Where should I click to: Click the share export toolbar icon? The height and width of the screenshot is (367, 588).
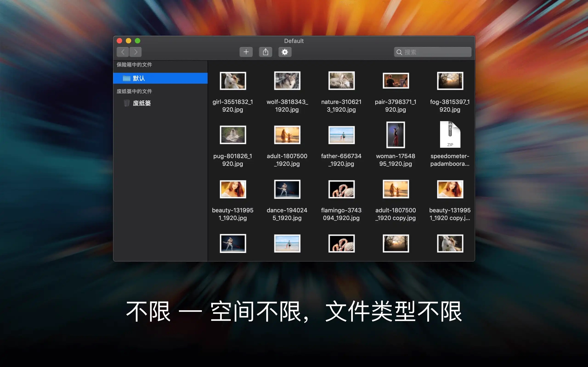point(265,52)
